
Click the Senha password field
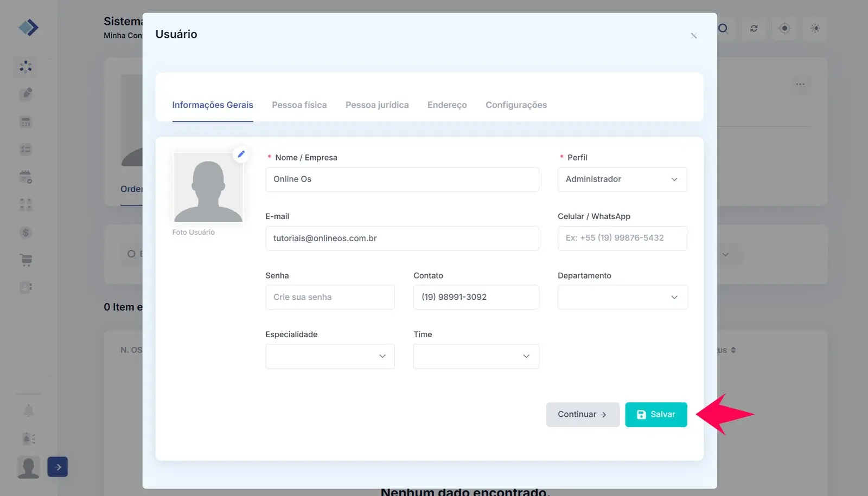click(330, 297)
